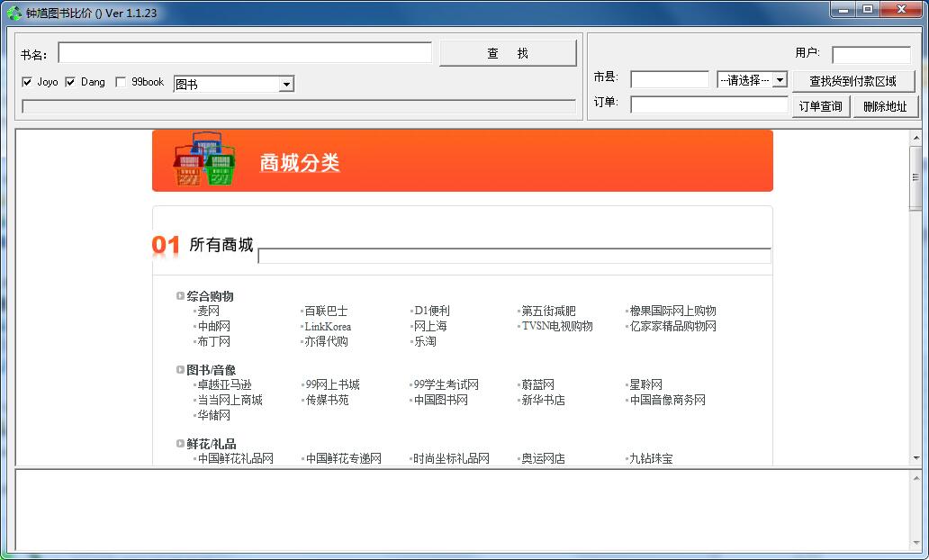
Task: Click the app icon in title bar
Action: pos(14,13)
